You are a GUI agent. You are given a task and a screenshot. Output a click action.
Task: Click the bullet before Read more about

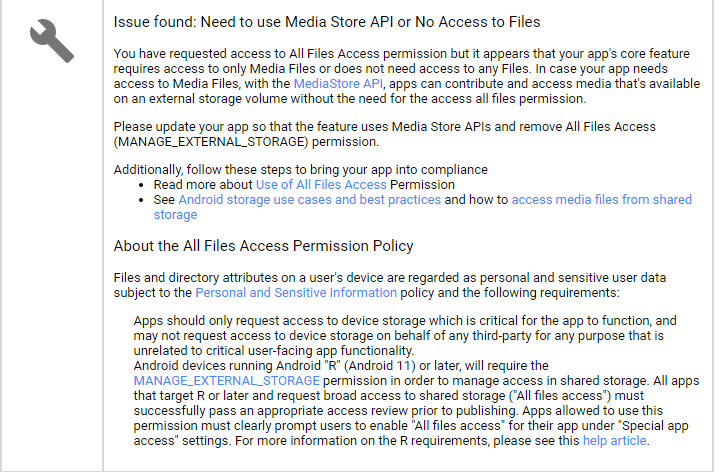141,185
